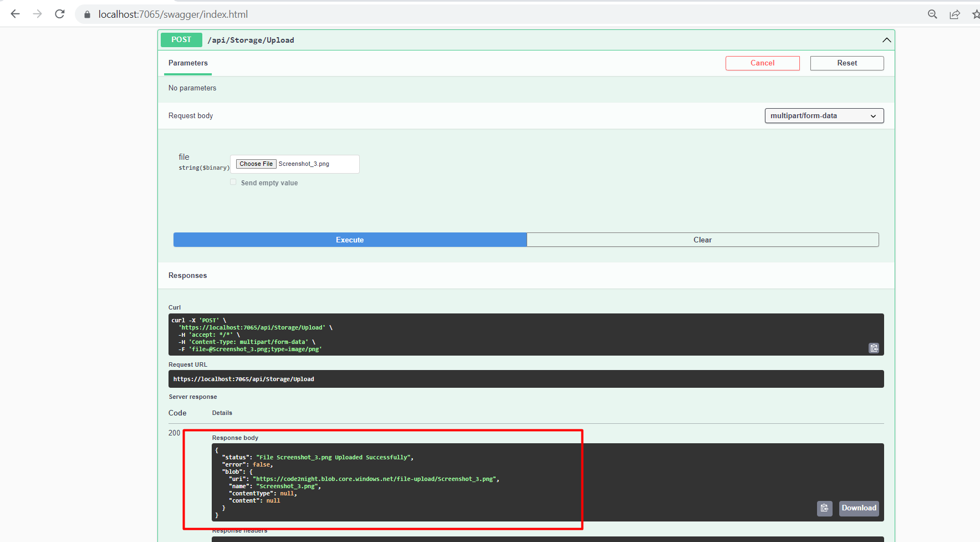This screenshot has width=980, height=542.
Task: Click the curl -F file line
Action: click(x=250, y=349)
